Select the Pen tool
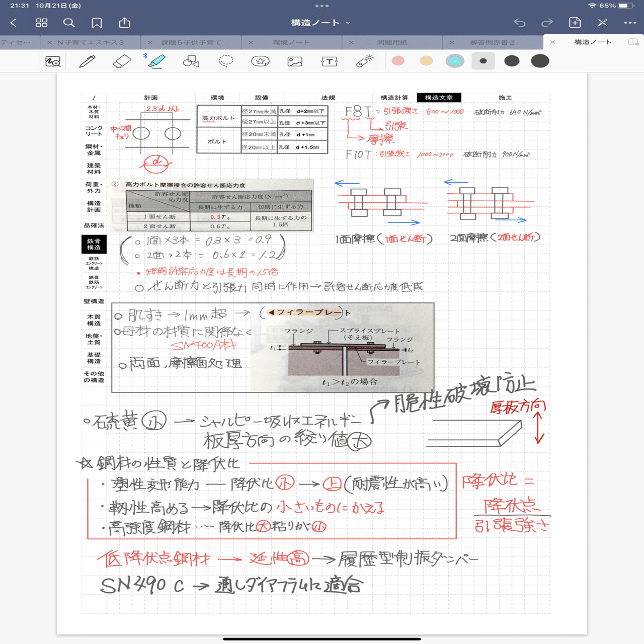 (87, 61)
